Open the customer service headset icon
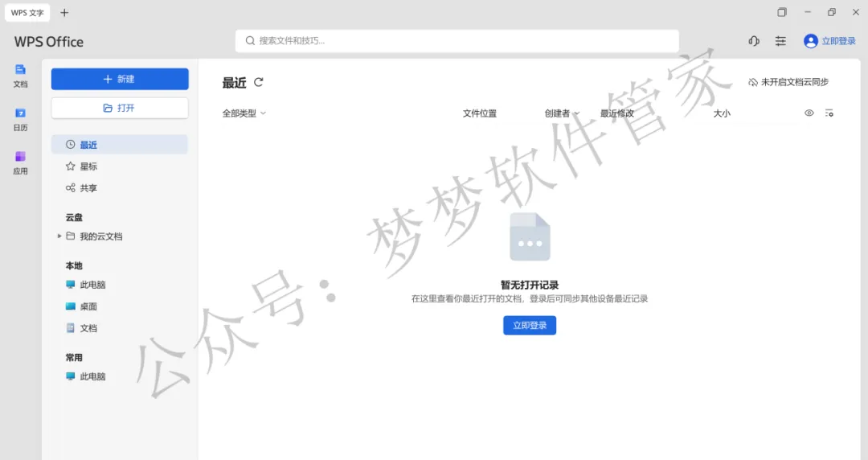This screenshot has width=868, height=460. tap(754, 41)
